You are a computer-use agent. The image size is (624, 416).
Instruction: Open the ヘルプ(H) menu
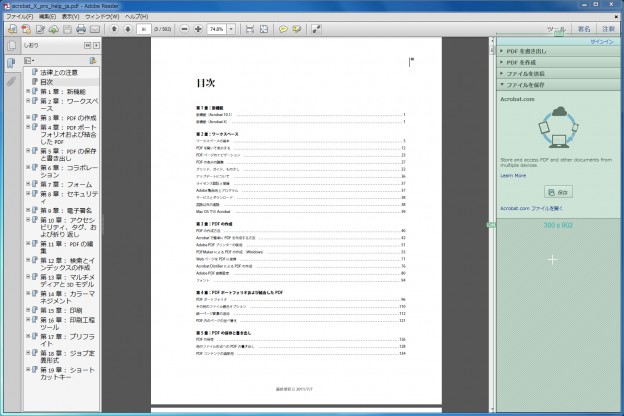(136, 17)
